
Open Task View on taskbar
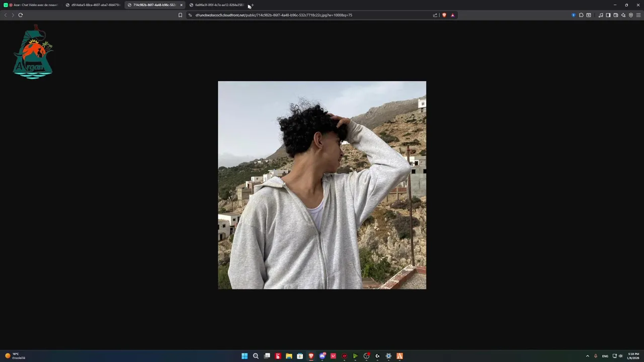click(267, 356)
